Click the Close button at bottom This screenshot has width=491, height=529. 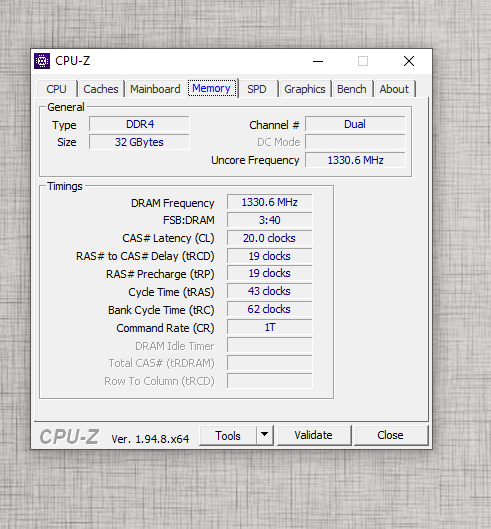click(390, 436)
